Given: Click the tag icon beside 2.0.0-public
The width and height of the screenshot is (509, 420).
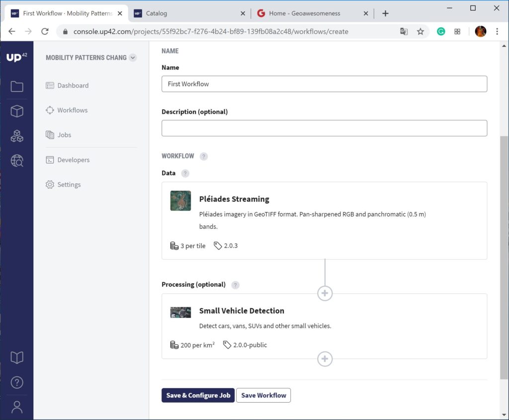Looking at the screenshot, I should (x=227, y=345).
